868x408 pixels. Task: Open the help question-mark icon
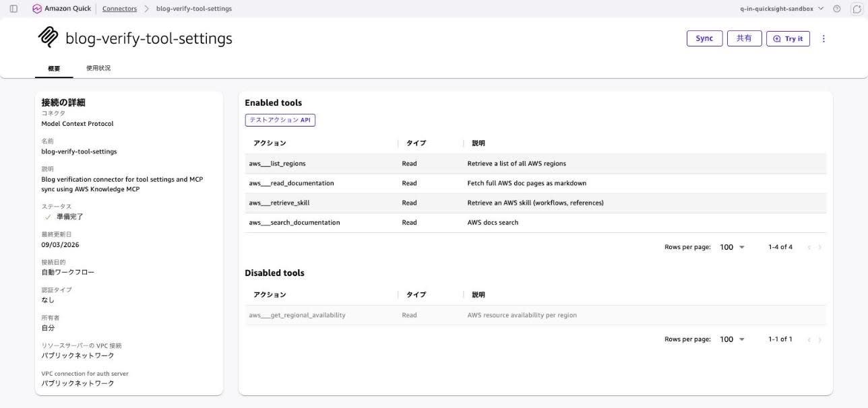click(x=837, y=9)
